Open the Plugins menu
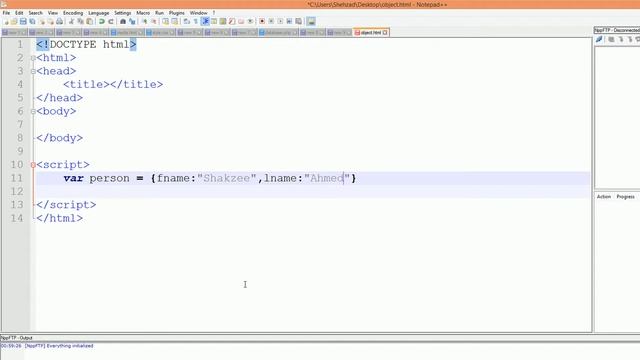Image resolution: width=640 pixels, height=360 pixels. 176,13
